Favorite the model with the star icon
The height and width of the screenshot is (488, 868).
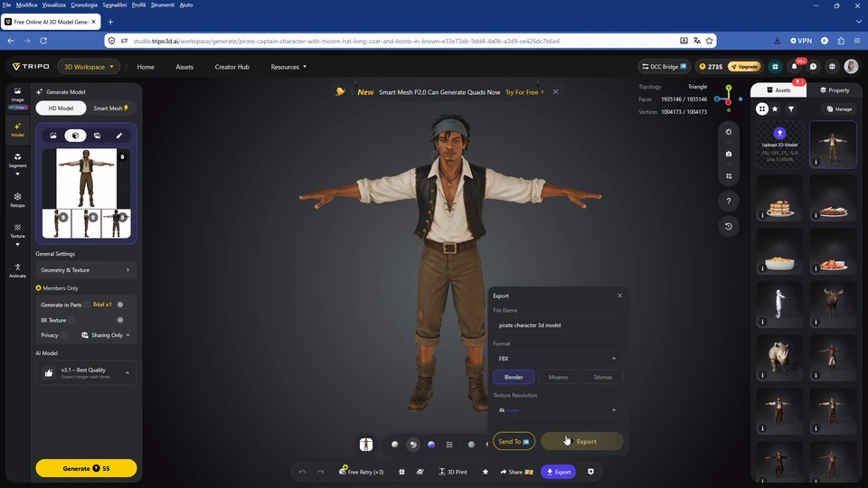click(x=486, y=472)
